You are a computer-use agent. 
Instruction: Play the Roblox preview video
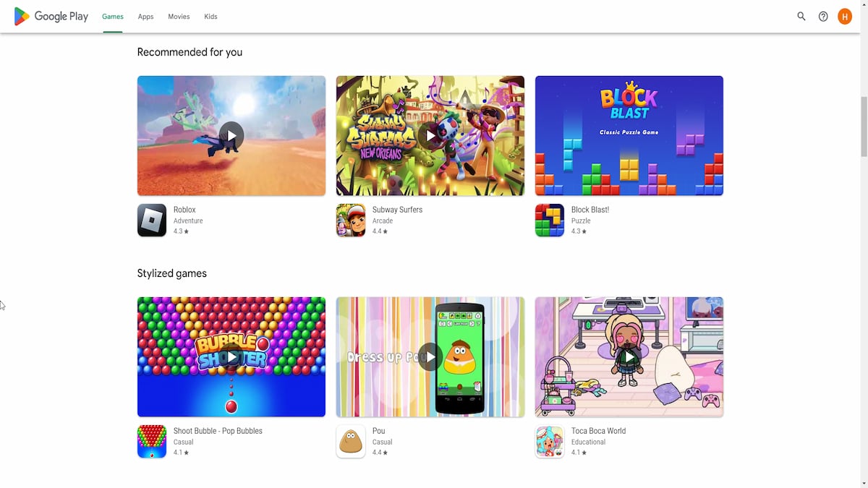(231, 135)
